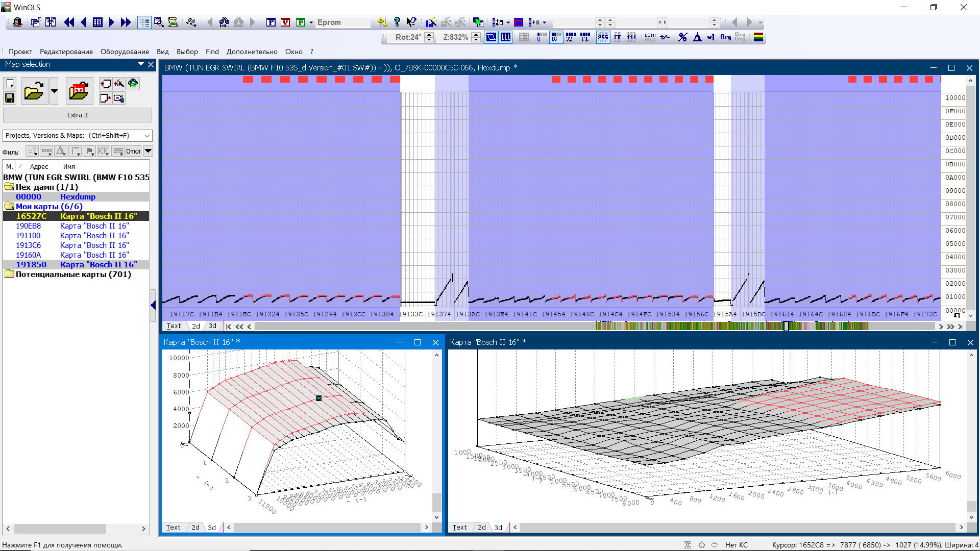Click the save floppy disk icon
This screenshot has height=551, width=980.
(10, 98)
